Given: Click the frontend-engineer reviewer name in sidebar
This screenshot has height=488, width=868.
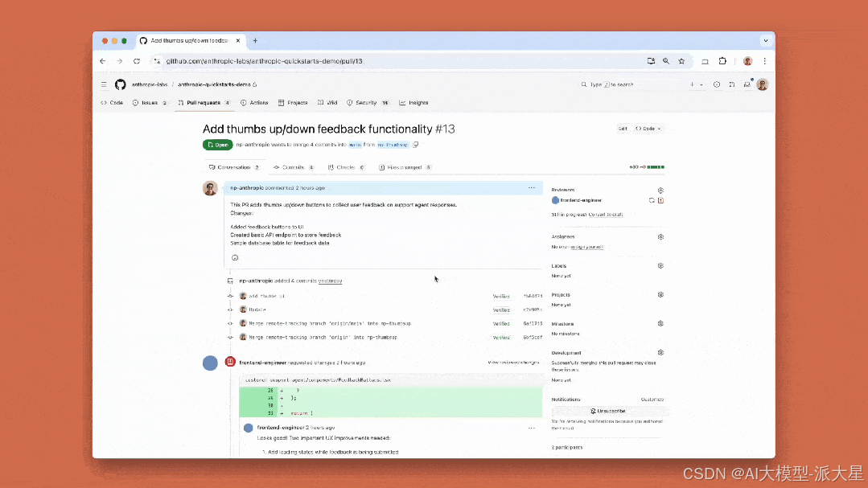Looking at the screenshot, I should pyautogui.click(x=581, y=200).
